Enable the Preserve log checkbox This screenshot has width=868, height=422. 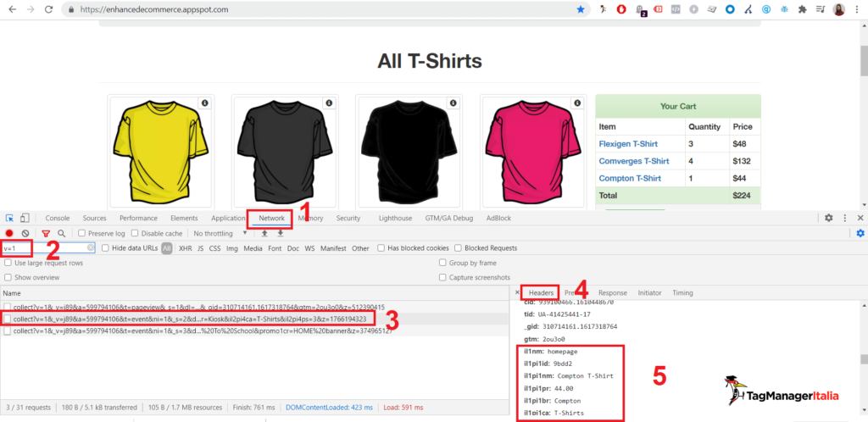[x=82, y=233]
